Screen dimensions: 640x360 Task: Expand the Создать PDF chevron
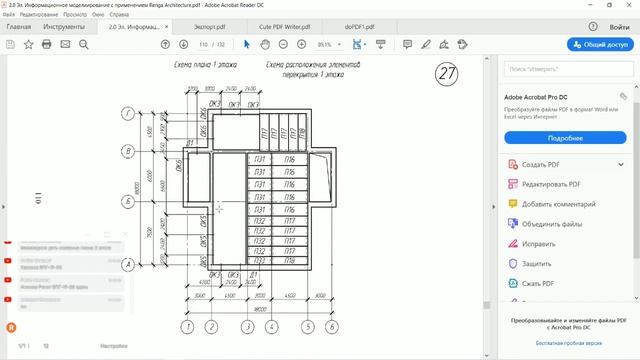[x=621, y=164]
